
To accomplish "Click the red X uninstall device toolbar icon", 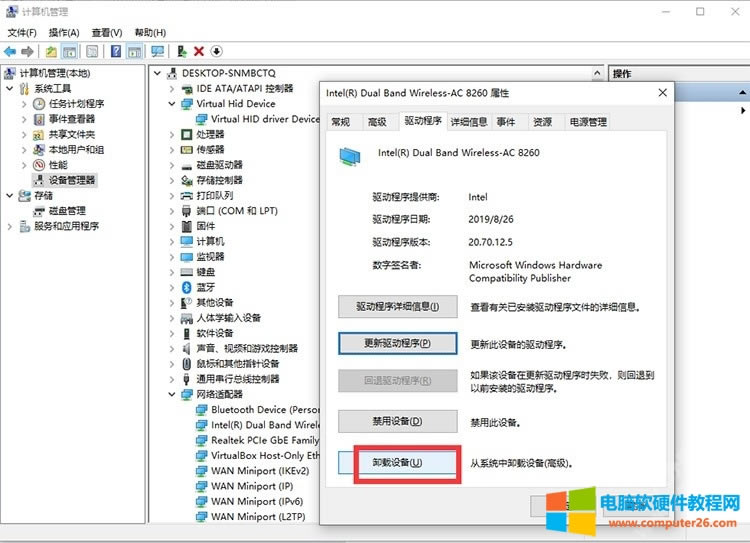I will (x=199, y=51).
